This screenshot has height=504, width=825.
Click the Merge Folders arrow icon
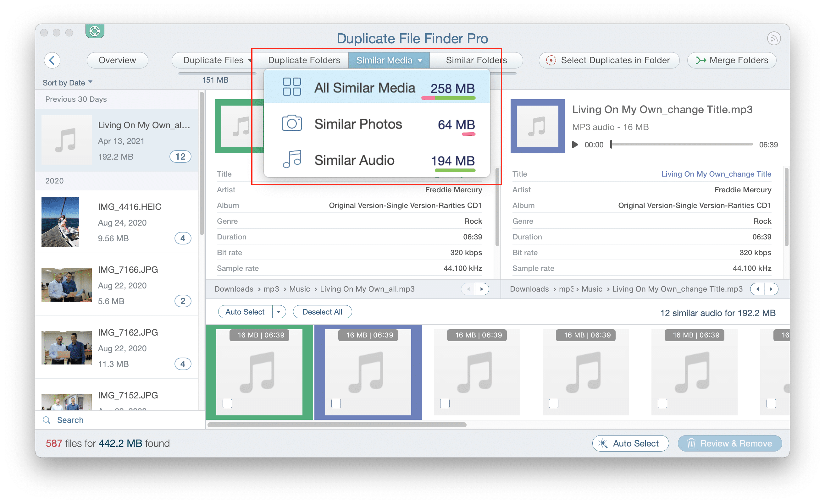click(x=700, y=60)
